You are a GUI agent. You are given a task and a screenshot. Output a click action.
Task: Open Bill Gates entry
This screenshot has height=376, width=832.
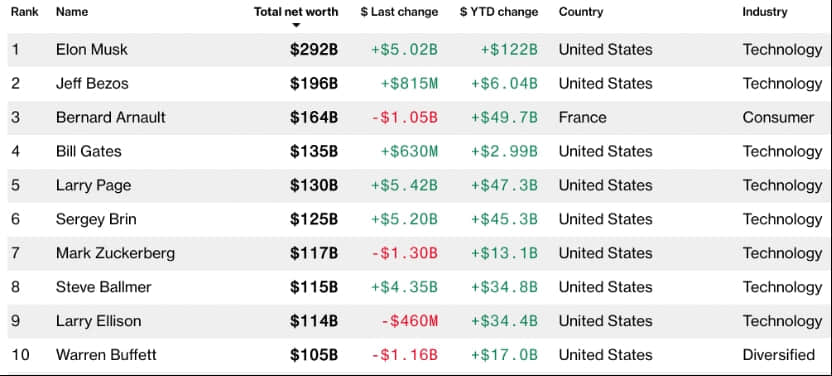click(89, 152)
